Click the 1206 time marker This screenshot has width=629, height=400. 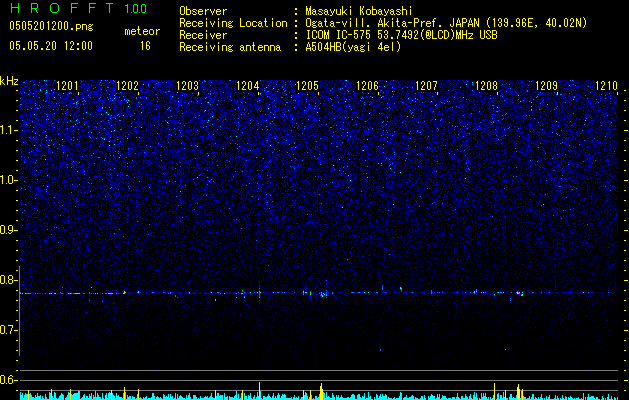click(367, 86)
